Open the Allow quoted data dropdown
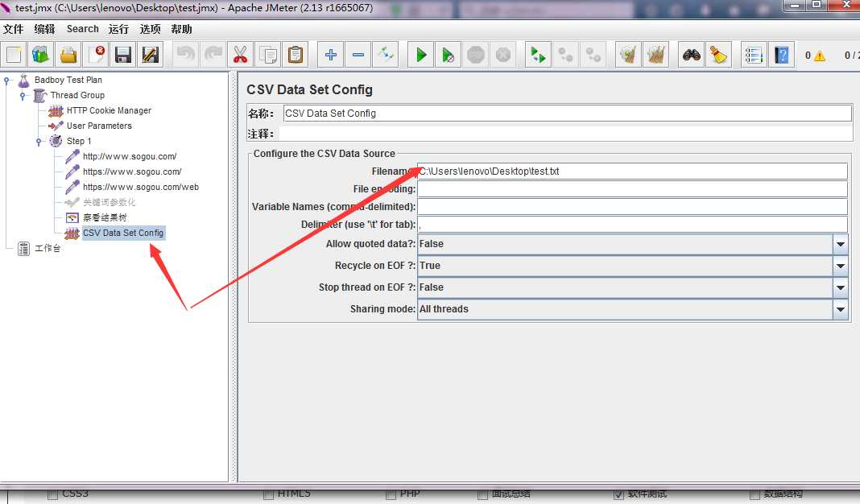Viewport: 860px width, 504px height. [x=840, y=244]
